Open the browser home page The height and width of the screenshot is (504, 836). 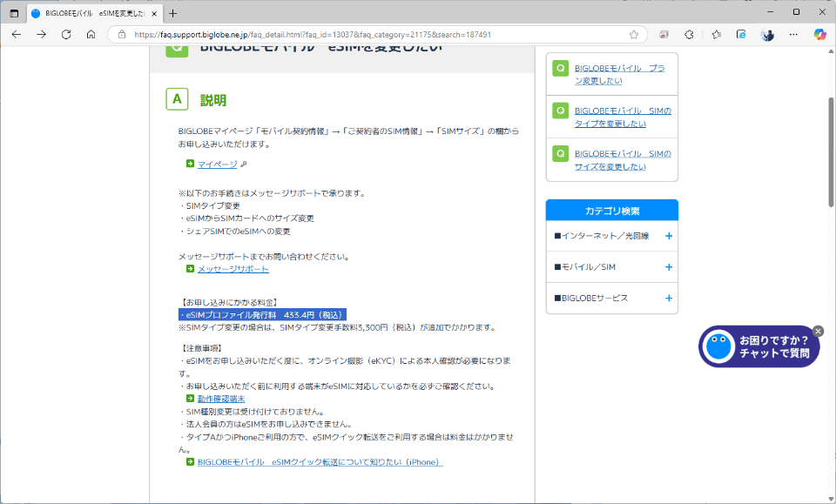[91, 35]
